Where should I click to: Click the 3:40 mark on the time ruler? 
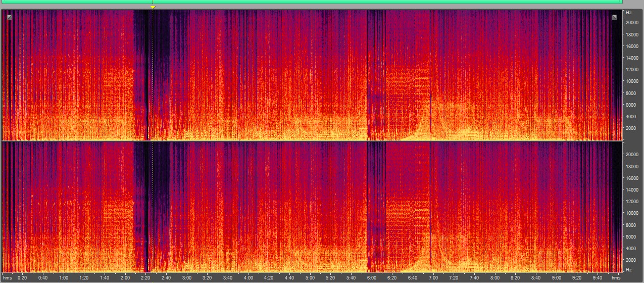point(228,278)
